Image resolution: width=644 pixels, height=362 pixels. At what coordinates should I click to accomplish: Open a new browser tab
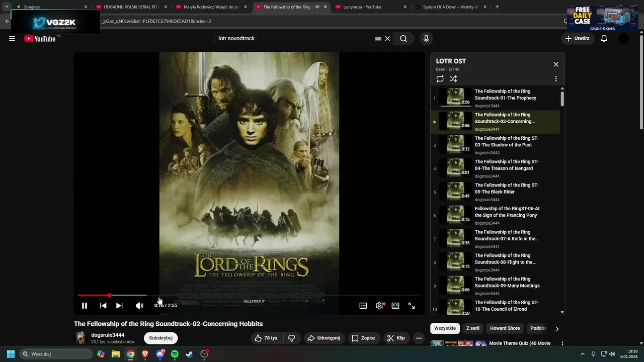pyautogui.click(x=497, y=7)
